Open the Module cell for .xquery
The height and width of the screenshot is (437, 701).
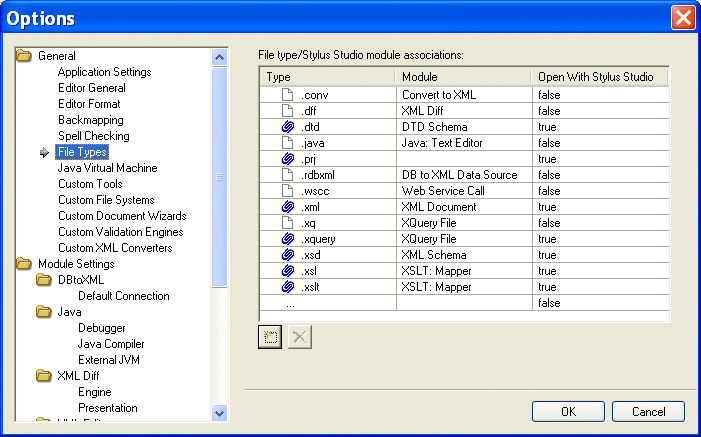(463, 239)
